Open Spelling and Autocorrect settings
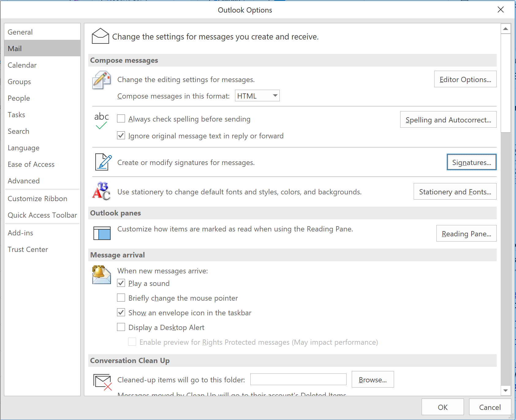The image size is (516, 420). (x=448, y=119)
